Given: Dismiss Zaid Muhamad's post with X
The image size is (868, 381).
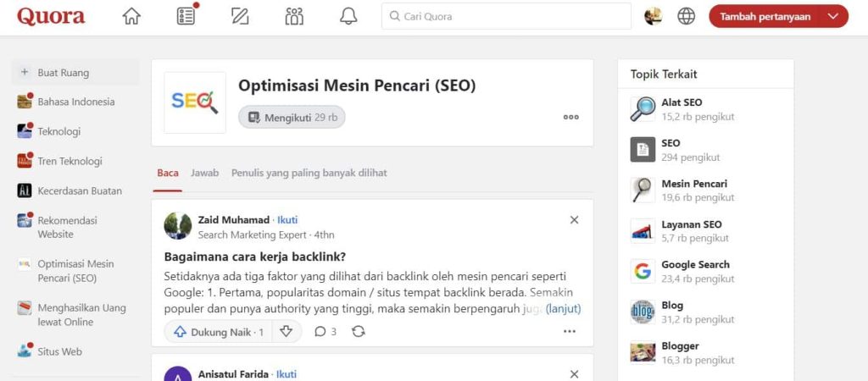Looking at the screenshot, I should [x=574, y=220].
